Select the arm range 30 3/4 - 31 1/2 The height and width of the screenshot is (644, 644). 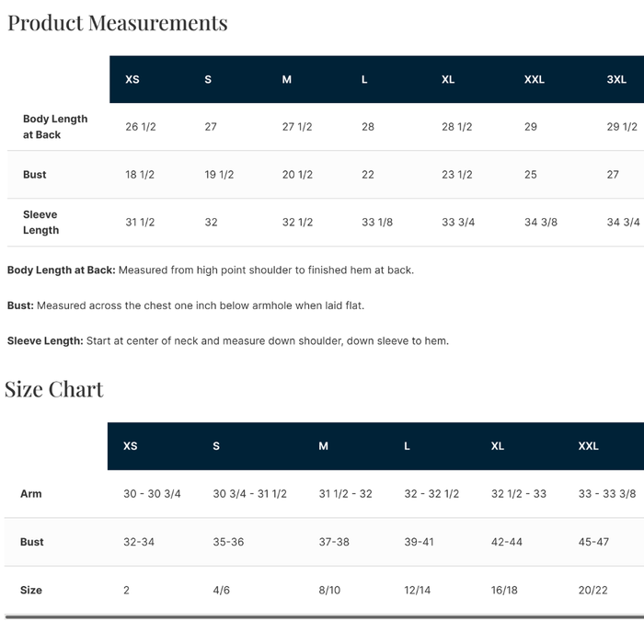[249, 494]
